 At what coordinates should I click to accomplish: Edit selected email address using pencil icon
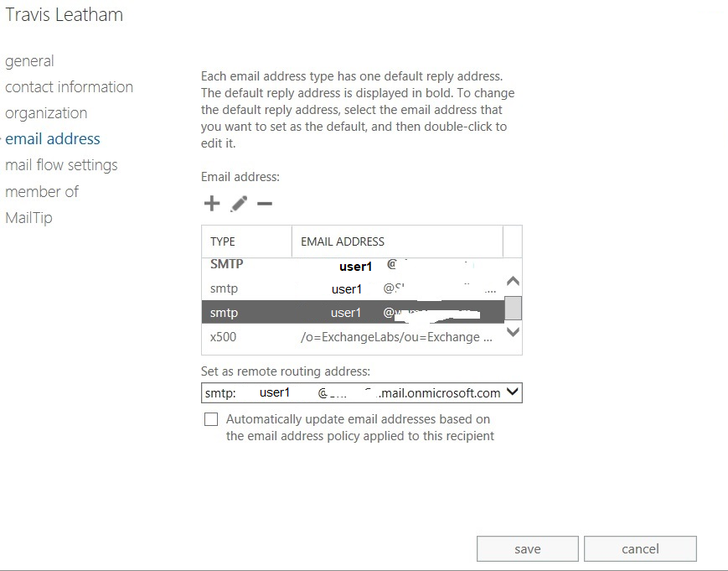click(239, 204)
